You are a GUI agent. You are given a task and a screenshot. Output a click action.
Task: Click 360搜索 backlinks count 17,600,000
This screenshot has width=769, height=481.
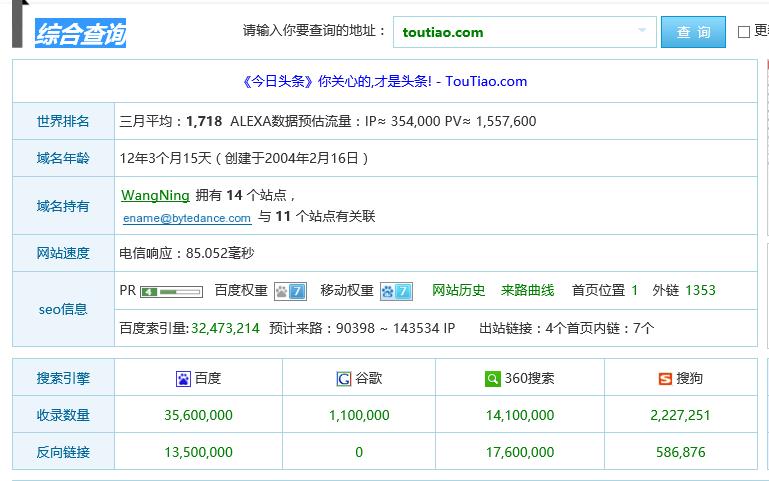coord(520,452)
